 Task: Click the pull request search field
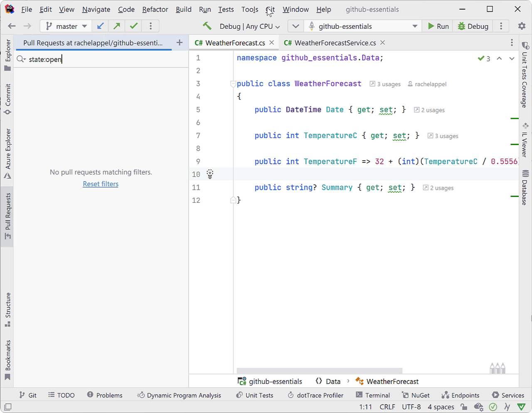pos(101,59)
